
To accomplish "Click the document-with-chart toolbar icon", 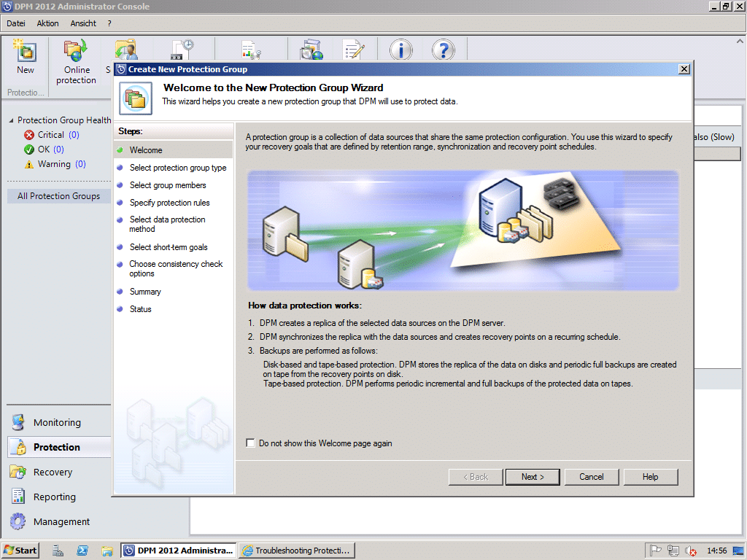I will tap(251, 50).
